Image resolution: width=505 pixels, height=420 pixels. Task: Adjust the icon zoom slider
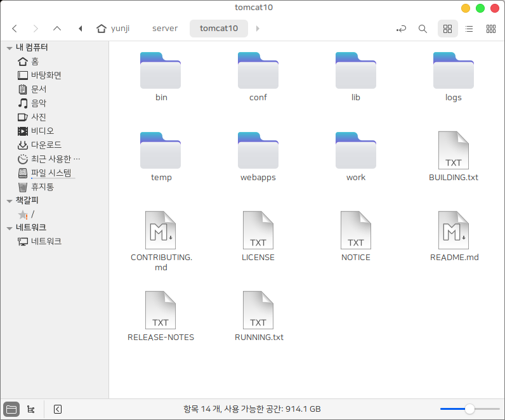point(469,409)
